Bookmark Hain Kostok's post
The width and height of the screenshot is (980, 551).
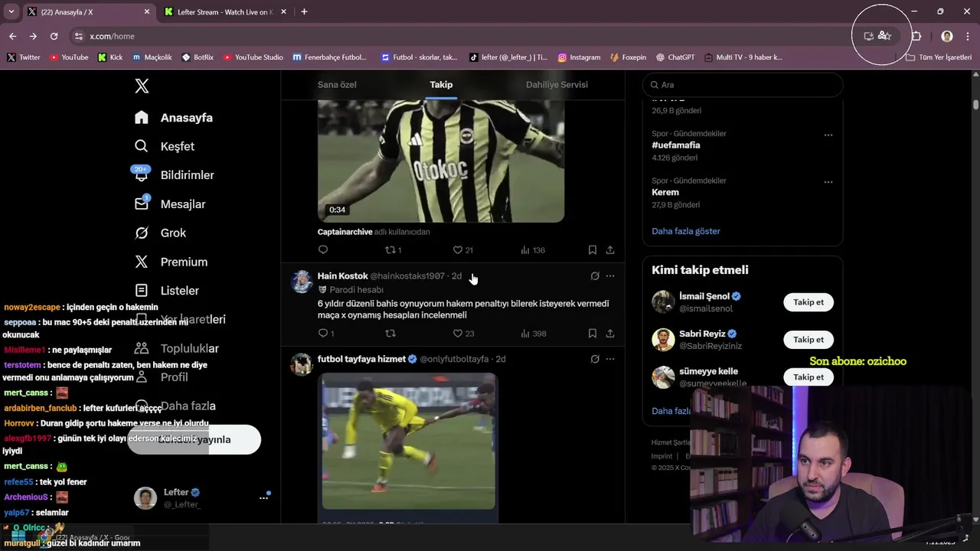593,334
